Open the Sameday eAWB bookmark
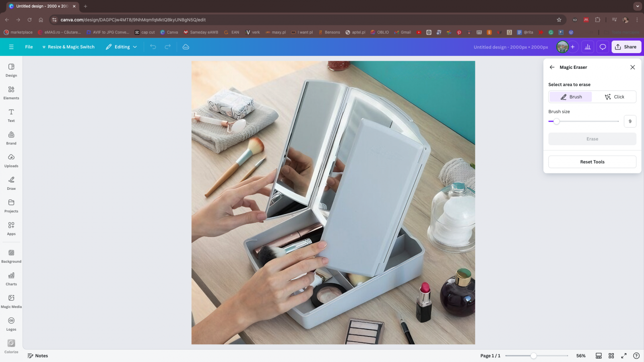644x362 pixels. pos(201,32)
